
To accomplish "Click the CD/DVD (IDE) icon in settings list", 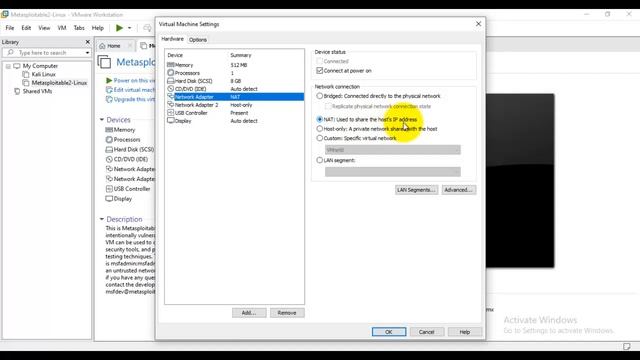I will tap(171, 89).
